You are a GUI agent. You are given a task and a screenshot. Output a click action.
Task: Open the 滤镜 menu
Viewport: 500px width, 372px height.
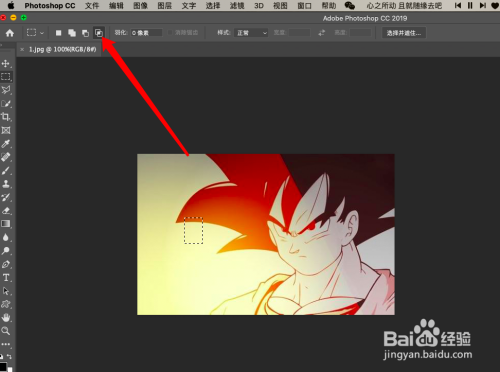tap(237, 6)
